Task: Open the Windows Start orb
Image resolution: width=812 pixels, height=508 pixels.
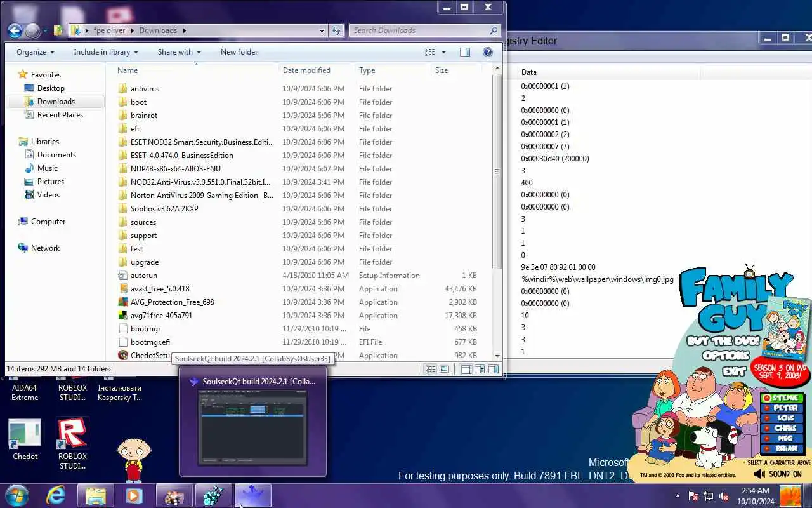Action: tap(17, 495)
